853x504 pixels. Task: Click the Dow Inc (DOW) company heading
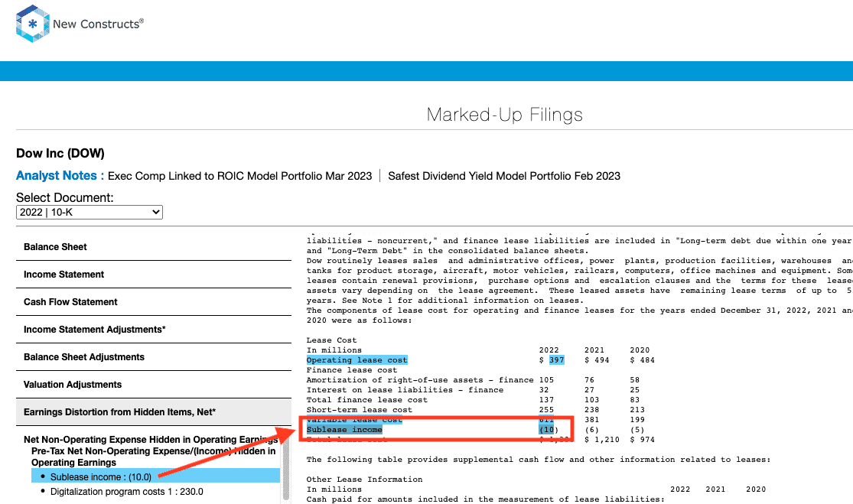(60, 153)
